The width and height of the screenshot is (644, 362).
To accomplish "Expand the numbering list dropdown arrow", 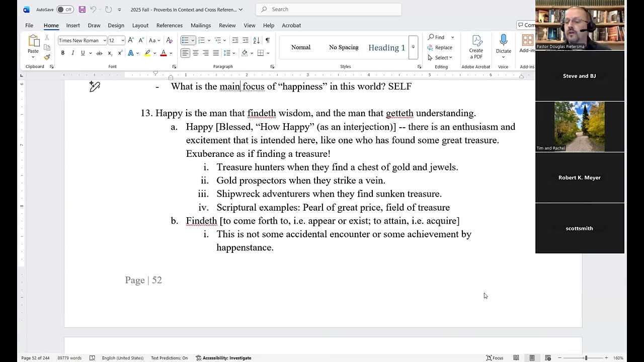I will 209,40.
